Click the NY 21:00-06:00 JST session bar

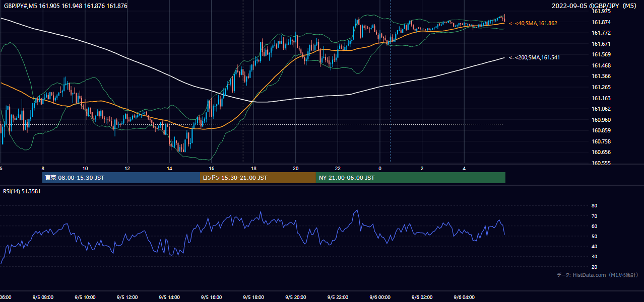click(411, 178)
